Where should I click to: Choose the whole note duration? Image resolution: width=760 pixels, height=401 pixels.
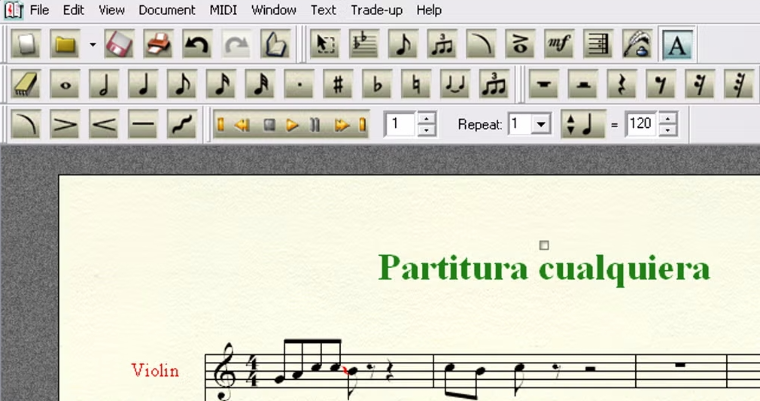click(65, 85)
